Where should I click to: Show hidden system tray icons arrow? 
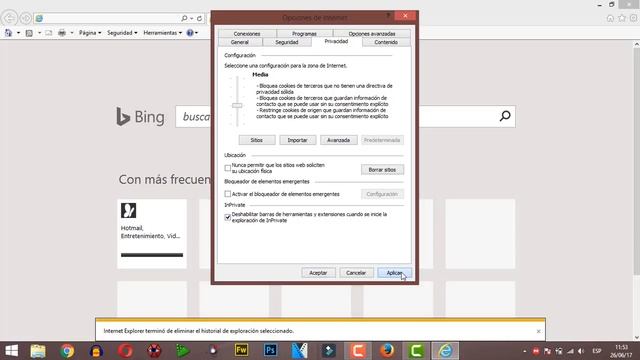[524, 351]
